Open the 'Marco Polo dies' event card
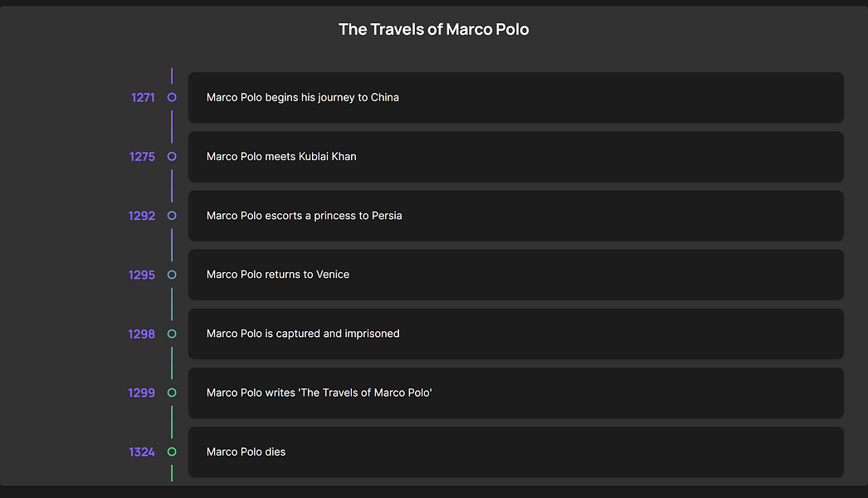 pos(515,452)
